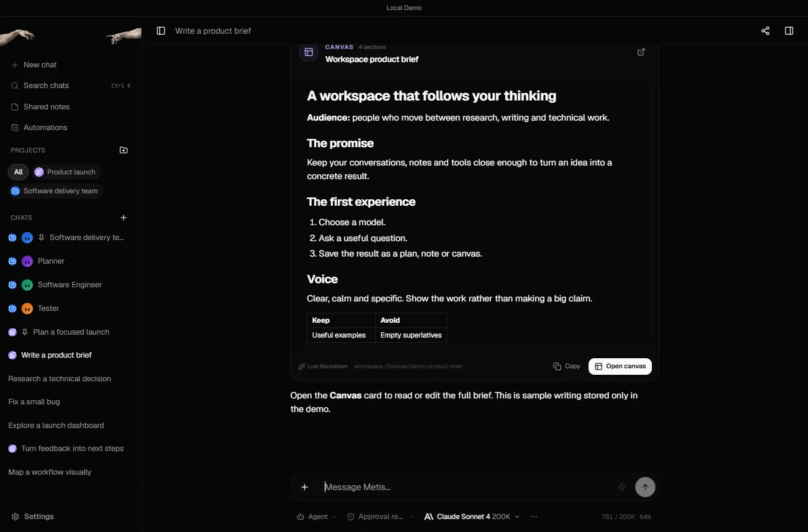Start a New chat from the sidebar

[70, 65]
